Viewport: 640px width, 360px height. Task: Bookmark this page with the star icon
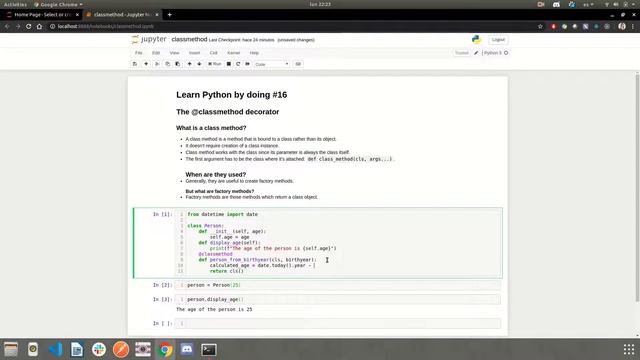pos(540,27)
